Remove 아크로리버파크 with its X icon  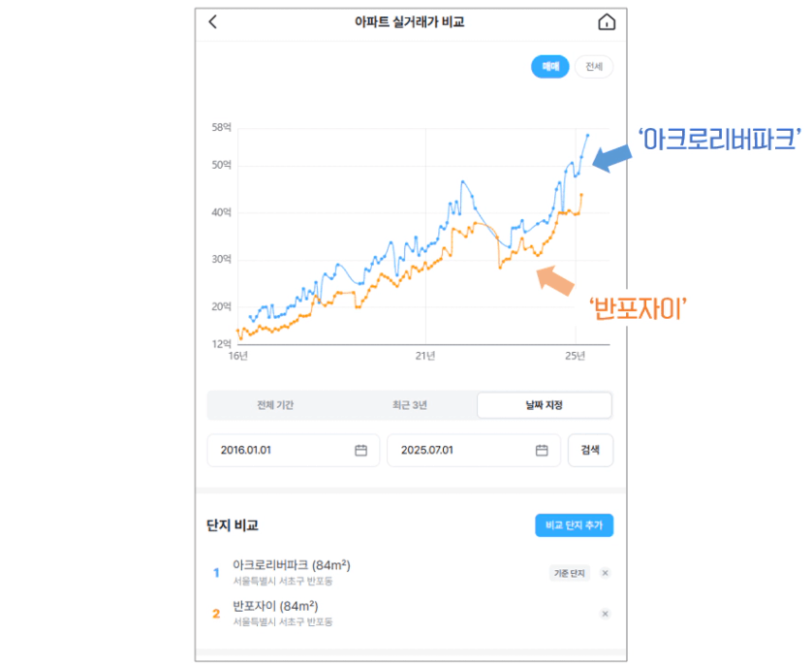[606, 573]
